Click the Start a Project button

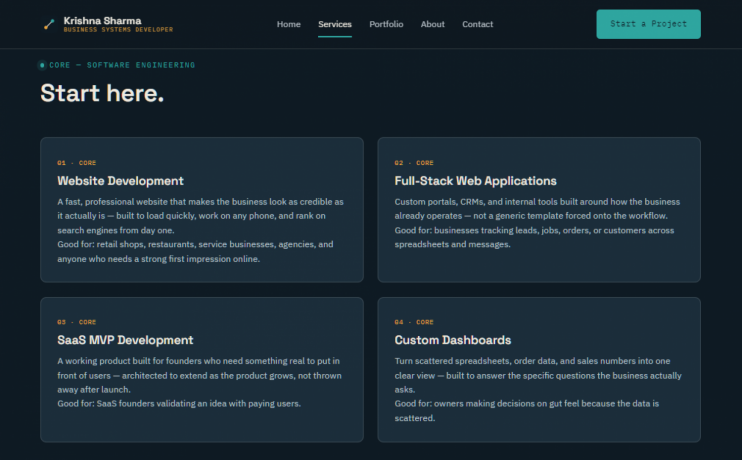(648, 24)
